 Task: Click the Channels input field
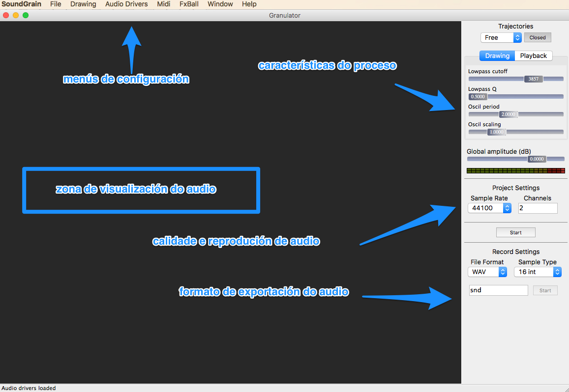click(538, 208)
